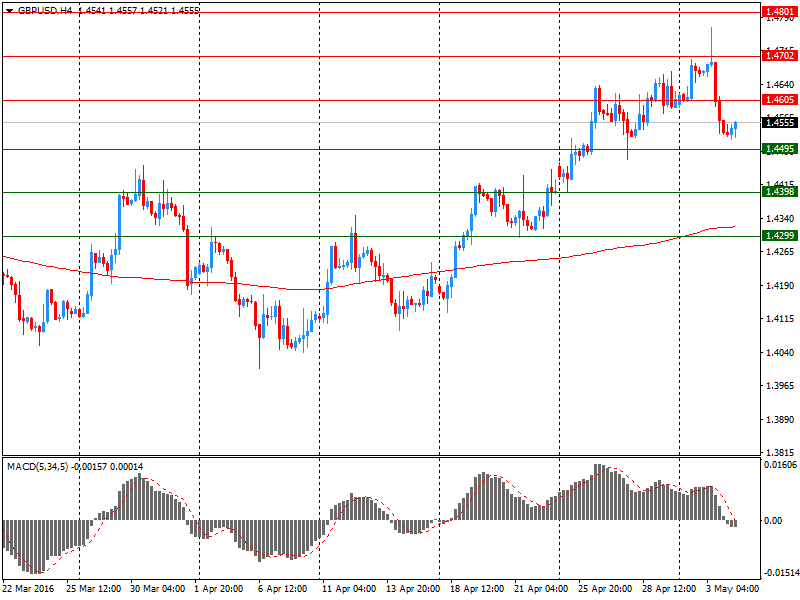This screenshot has width=800, height=600.
Task: Click the 25 Apr 20:00 time label
Action: coord(605,588)
